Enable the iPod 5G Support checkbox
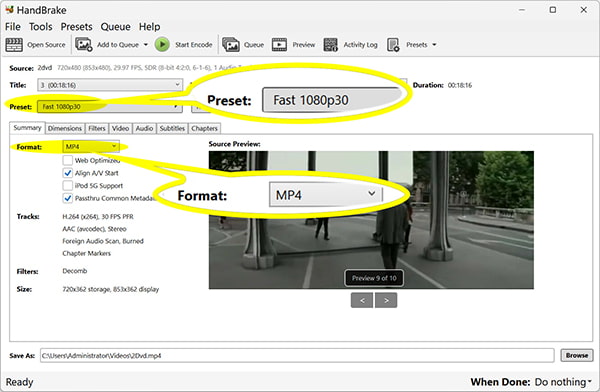Image resolution: width=600 pixels, height=392 pixels. pyautogui.click(x=68, y=186)
